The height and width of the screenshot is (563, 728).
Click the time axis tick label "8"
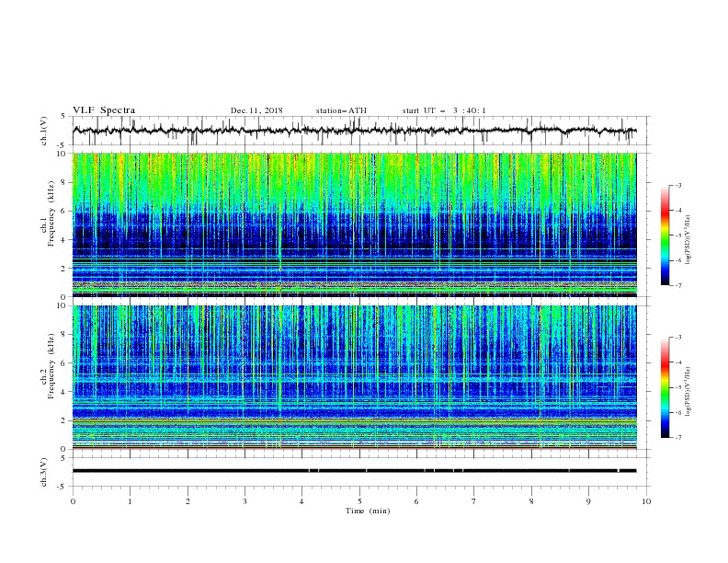[x=531, y=501]
